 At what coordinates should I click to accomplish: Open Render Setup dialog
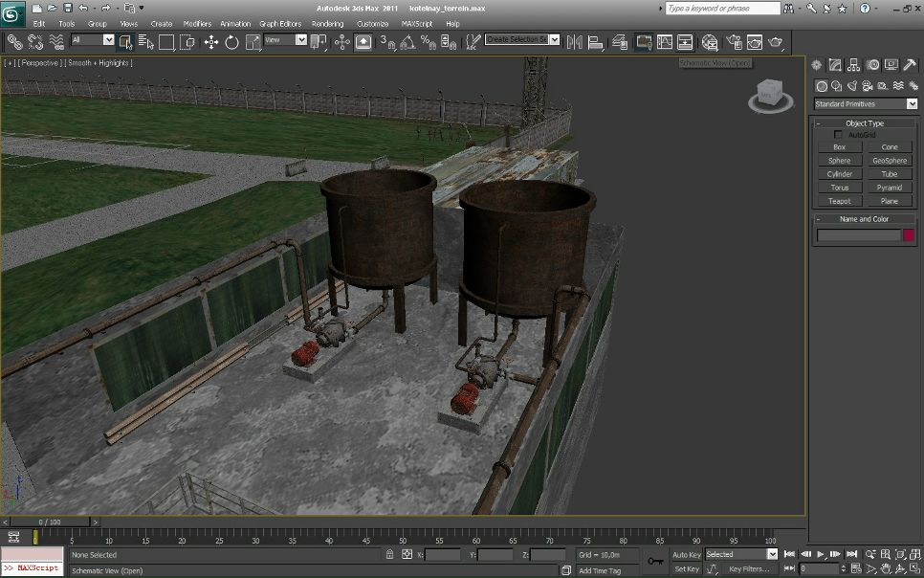(734, 42)
